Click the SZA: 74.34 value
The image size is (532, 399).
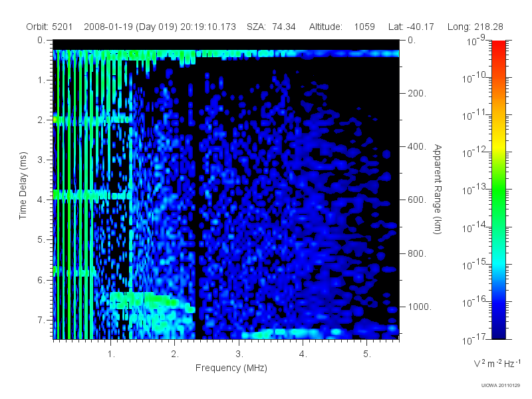pos(271,27)
